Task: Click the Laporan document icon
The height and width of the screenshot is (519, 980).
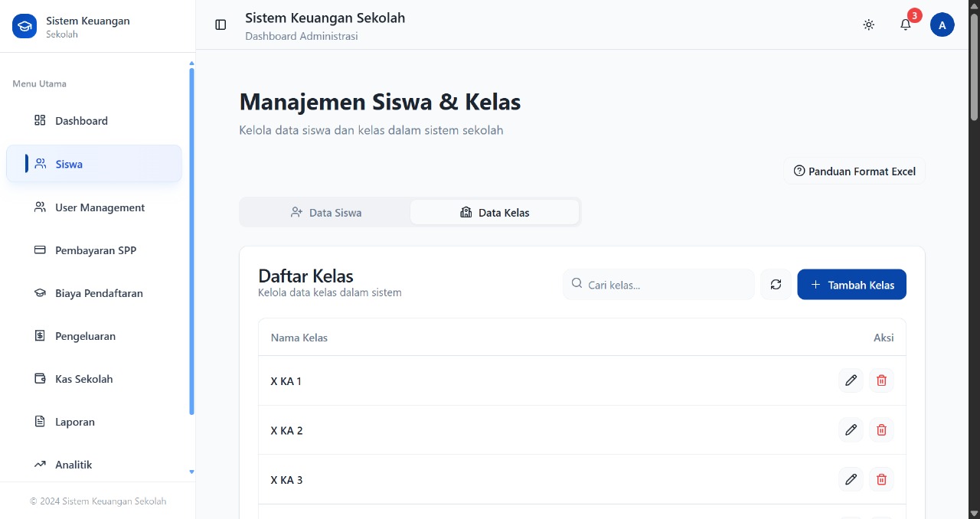Action: 40,421
